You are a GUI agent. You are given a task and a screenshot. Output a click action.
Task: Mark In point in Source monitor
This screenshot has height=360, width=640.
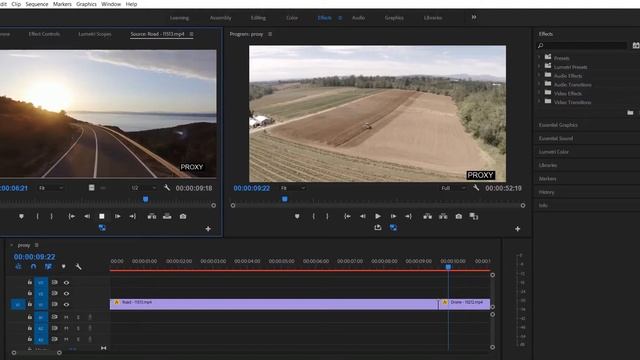(38, 216)
